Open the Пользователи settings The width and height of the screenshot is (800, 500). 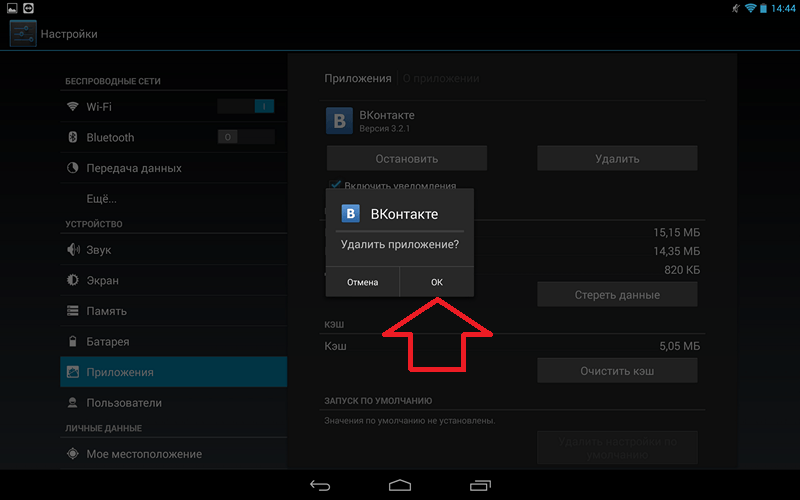173,403
